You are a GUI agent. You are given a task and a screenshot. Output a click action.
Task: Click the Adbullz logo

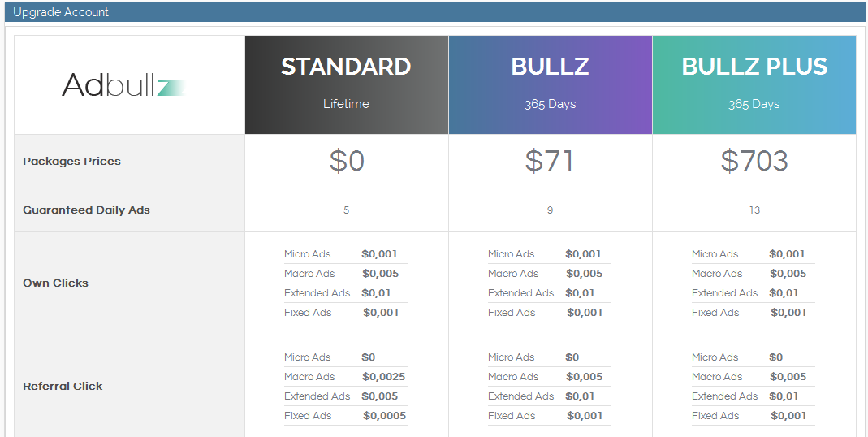pos(123,85)
